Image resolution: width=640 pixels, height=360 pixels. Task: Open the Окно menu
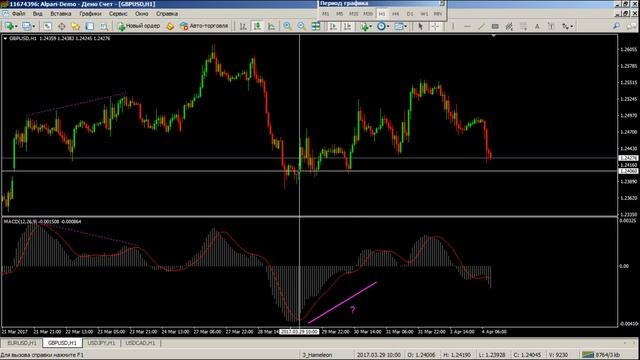coord(142,13)
